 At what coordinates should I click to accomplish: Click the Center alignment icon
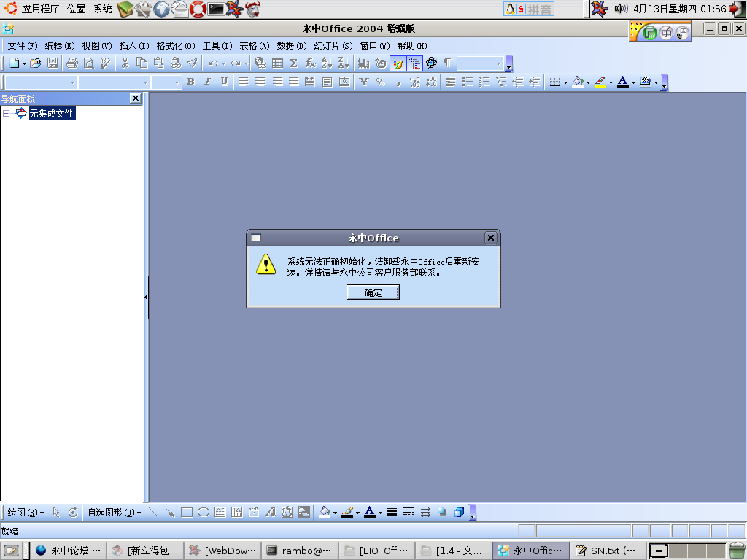(260, 82)
